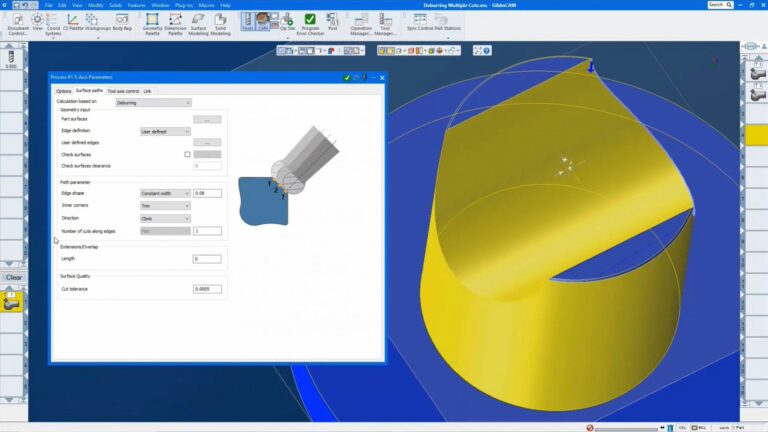Click the Clear button in left panel
This screenshot has width=768, height=432.
(14, 277)
